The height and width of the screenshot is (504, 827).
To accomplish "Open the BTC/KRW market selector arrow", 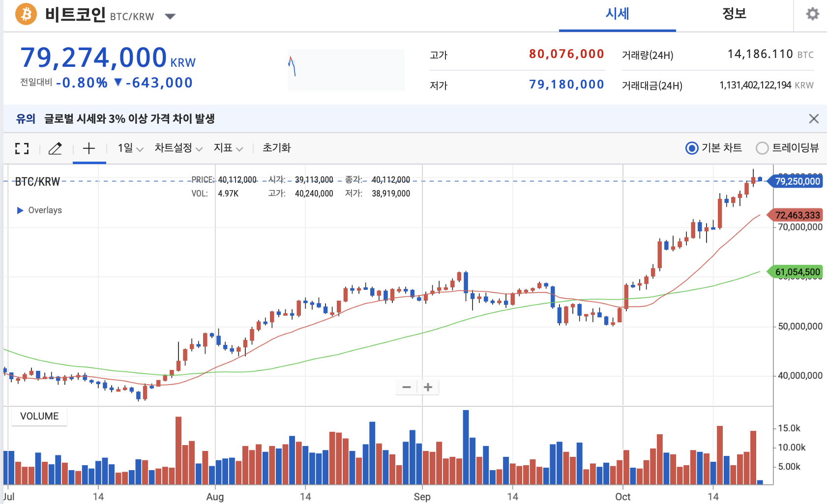I will click(170, 17).
